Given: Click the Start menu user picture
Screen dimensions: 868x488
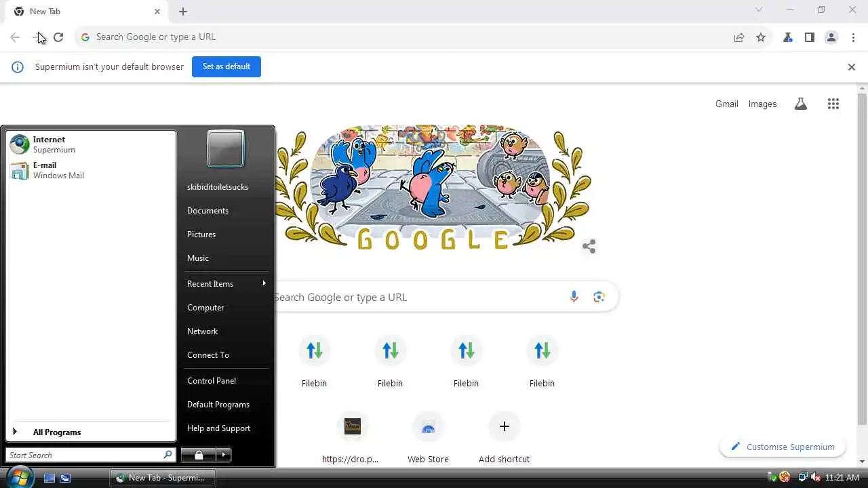Looking at the screenshot, I should pos(226,148).
